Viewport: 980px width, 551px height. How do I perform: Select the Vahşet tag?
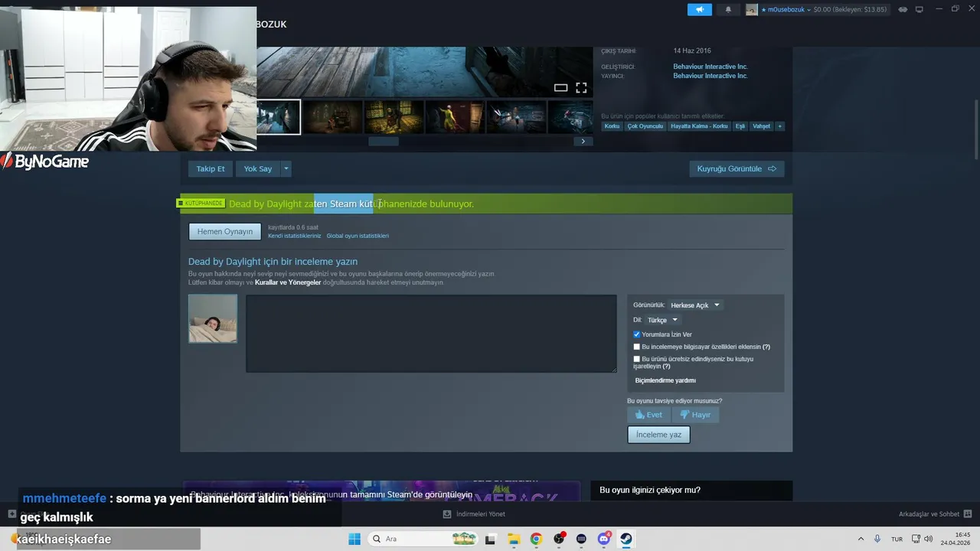pyautogui.click(x=761, y=126)
